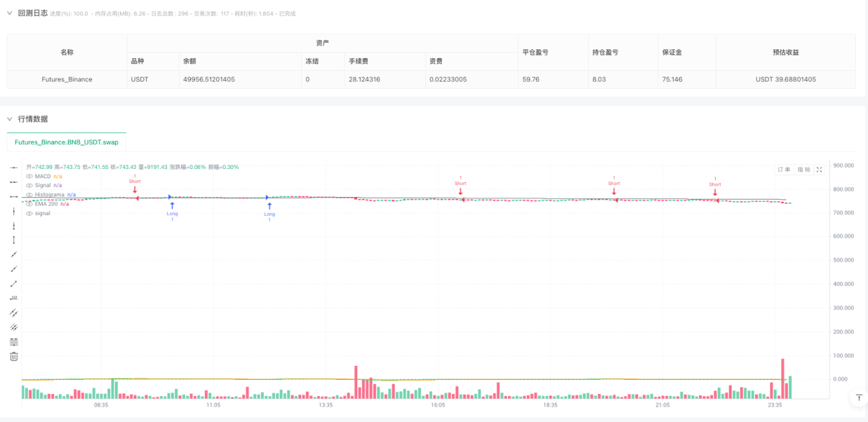Click the leftmost Short signal marker
868x422 pixels.
135,184
